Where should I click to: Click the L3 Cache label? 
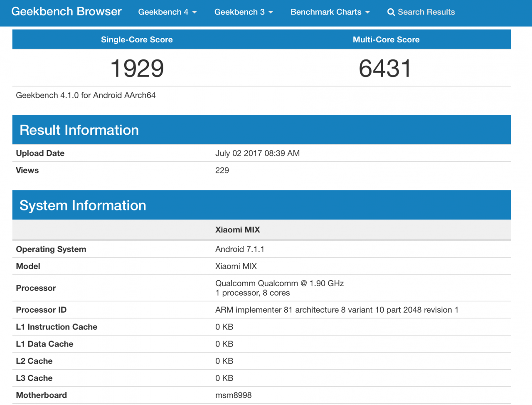tap(34, 378)
